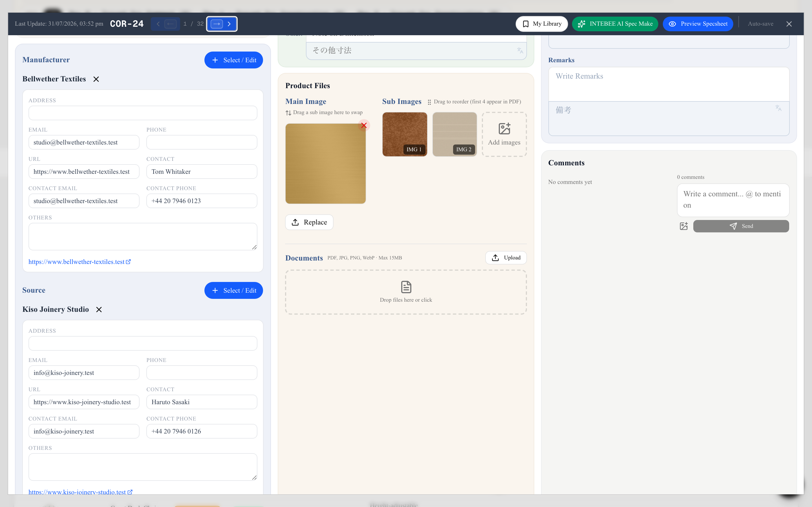
Task: Remove Bellwether Textiles manufacturer
Action: click(x=96, y=79)
